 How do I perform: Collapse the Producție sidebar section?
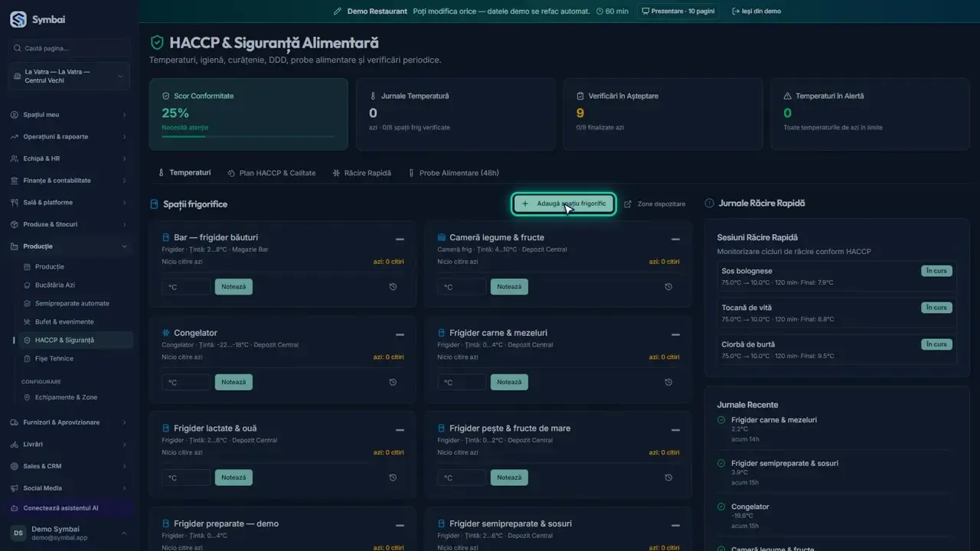pyautogui.click(x=70, y=246)
